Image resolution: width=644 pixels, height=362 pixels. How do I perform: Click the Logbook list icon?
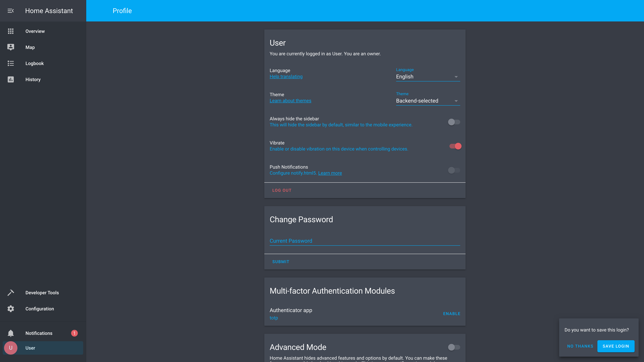tap(11, 64)
